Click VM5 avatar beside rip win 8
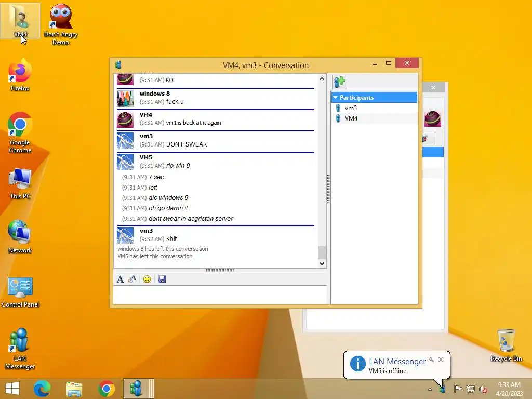 tap(125, 162)
